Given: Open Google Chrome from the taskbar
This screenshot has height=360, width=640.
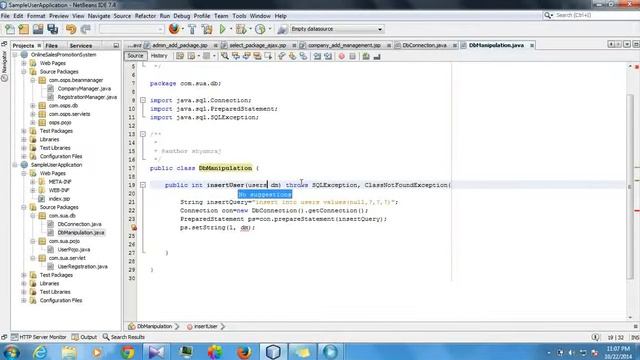Looking at the screenshot, I should [128, 351].
